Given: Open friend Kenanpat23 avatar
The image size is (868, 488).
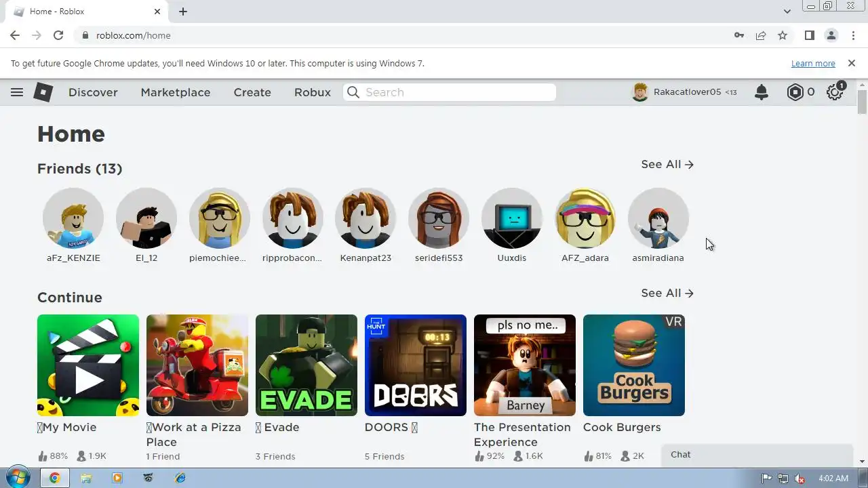Looking at the screenshot, I should (x=366, y=218).
